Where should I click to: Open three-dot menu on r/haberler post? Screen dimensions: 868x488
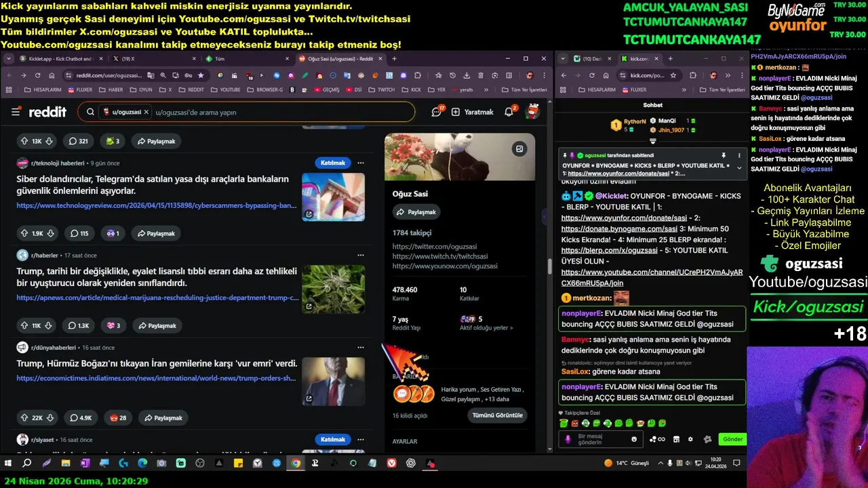point(361,255)
